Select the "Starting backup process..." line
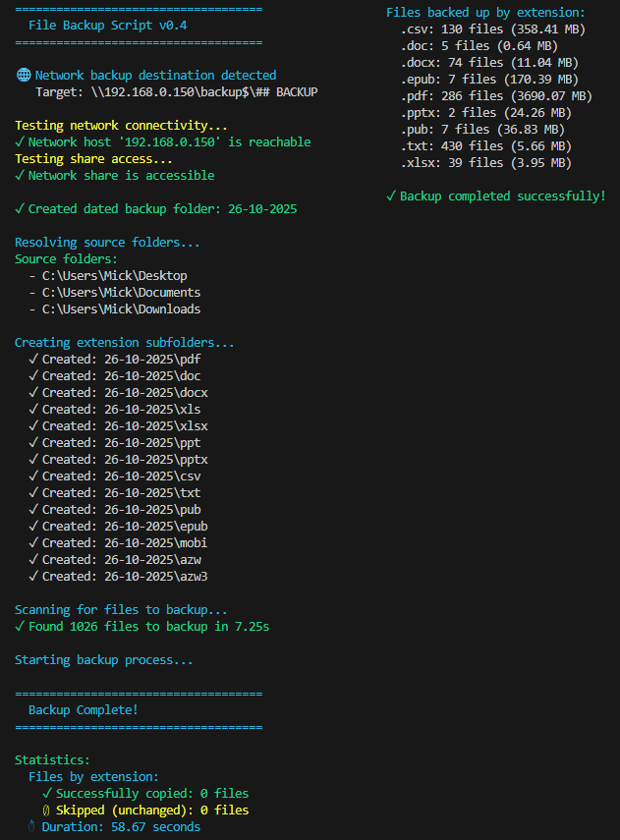The width and height of the screenshot is (620, 840). click(104, 660)
